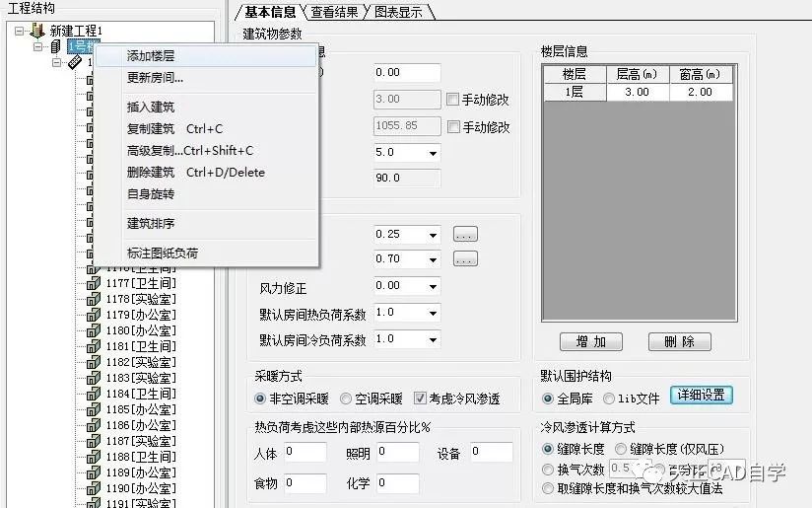Choose 添加楼层 from context menu
Viewport: 812px width, 508px height.
click(x=206, y=56)
